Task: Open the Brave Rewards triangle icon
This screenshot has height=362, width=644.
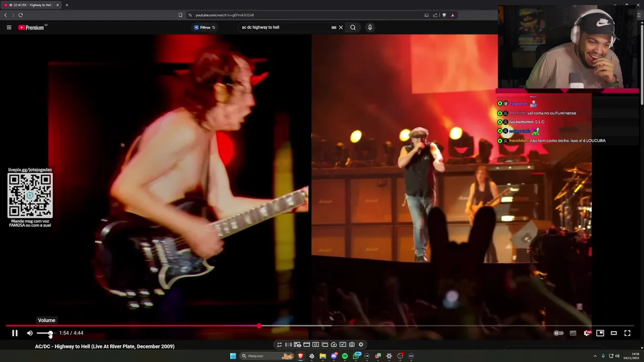Action: [x=452, y=15]
